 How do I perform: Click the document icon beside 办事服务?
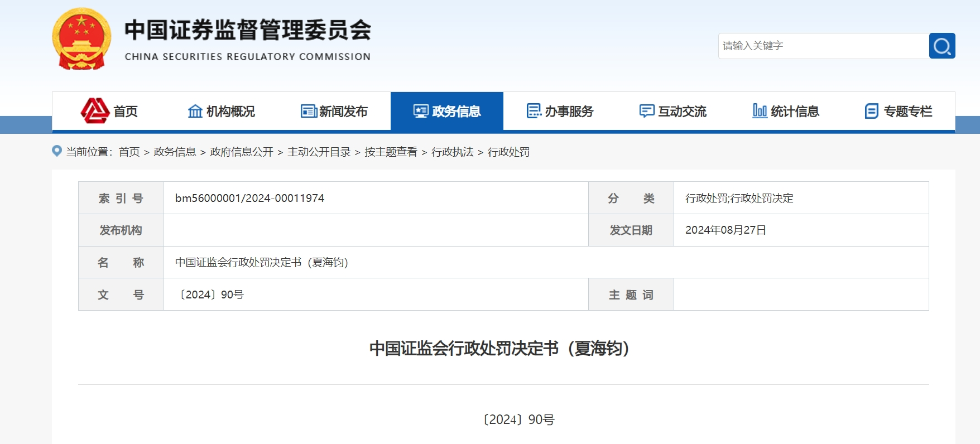pyautogui.click(x=534, y=111)
